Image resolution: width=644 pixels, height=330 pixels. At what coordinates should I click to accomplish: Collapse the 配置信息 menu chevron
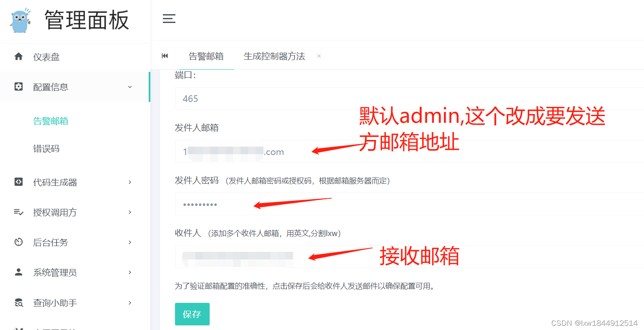click(130, 87)
